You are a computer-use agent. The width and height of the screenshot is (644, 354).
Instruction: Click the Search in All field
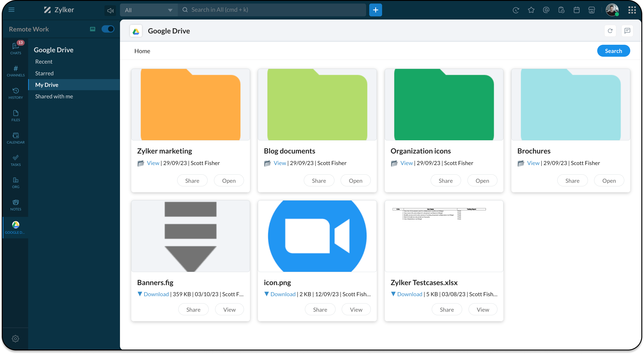(275, 10)
